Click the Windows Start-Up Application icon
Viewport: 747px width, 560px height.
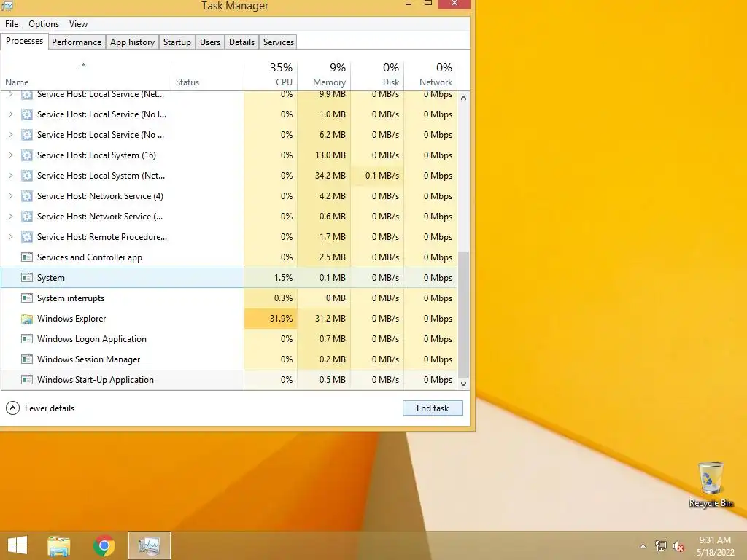27,380
